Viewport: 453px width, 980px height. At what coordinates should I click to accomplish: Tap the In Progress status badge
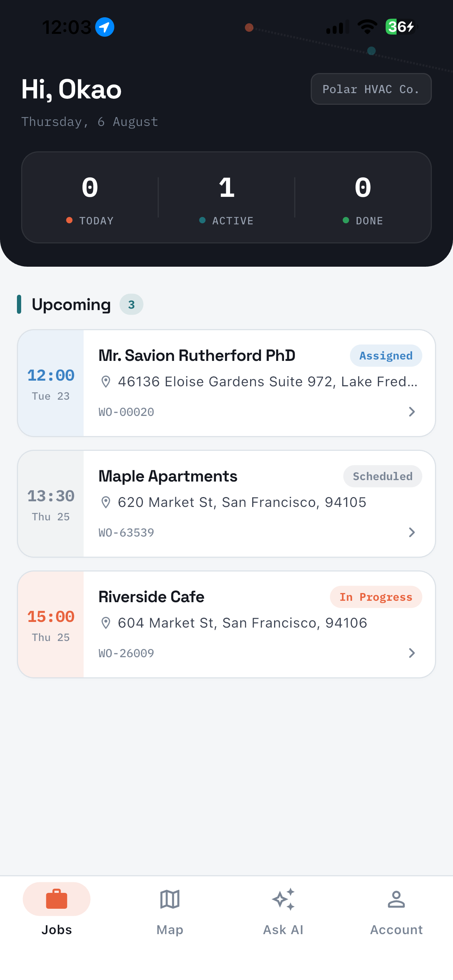(x=376, y=597)
